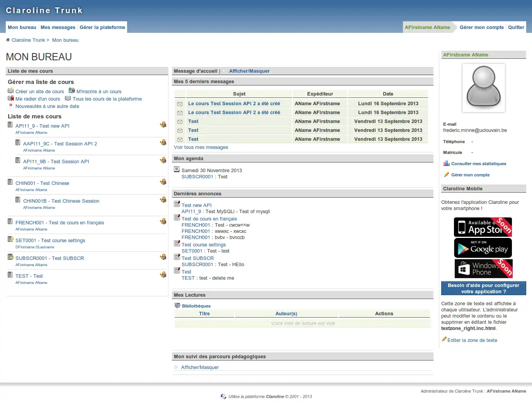Click the home icon in the breadcrumb

(8, 39)
